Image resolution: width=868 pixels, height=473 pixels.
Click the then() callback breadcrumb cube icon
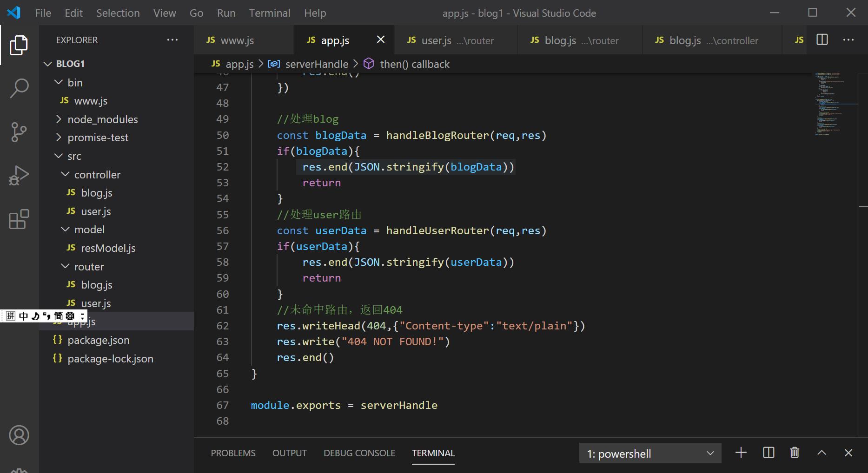pos(369,64)
